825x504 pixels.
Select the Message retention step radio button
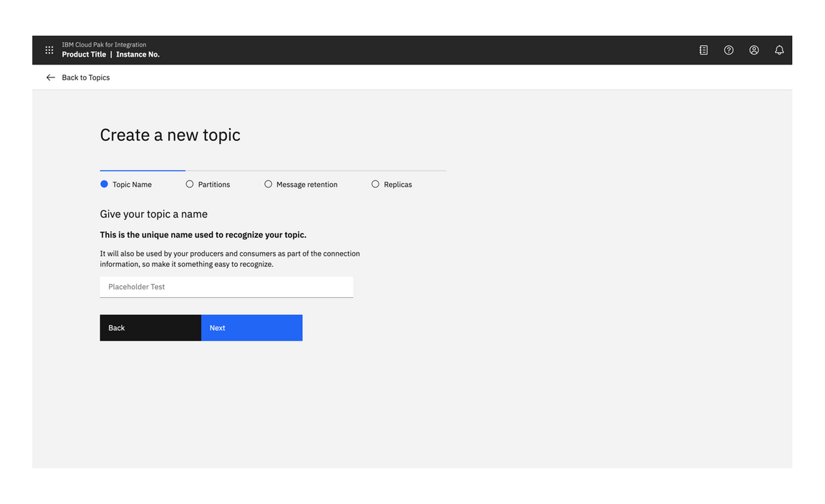[x=268, y=184]
